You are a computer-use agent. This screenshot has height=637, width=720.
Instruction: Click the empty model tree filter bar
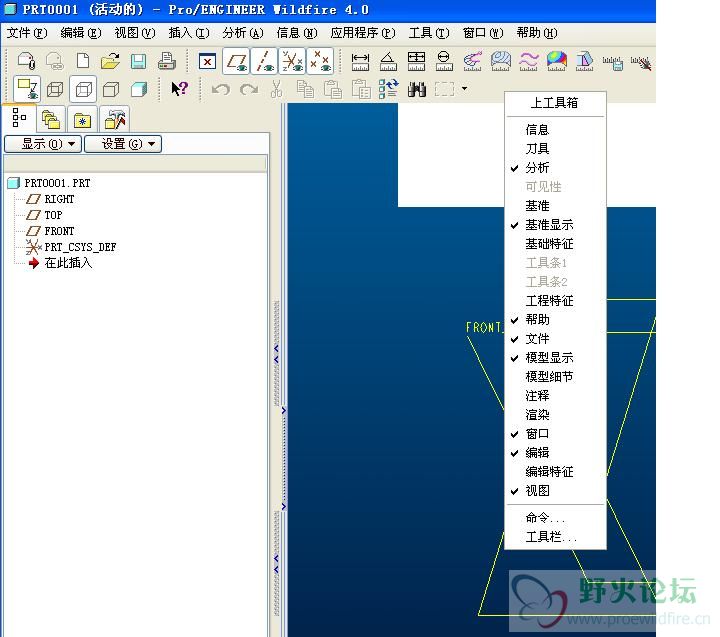(135, 163)
